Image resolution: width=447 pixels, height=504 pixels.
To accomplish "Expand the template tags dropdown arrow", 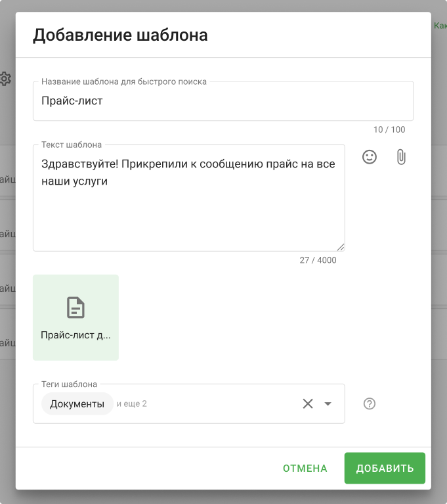I will coord(328,403).
